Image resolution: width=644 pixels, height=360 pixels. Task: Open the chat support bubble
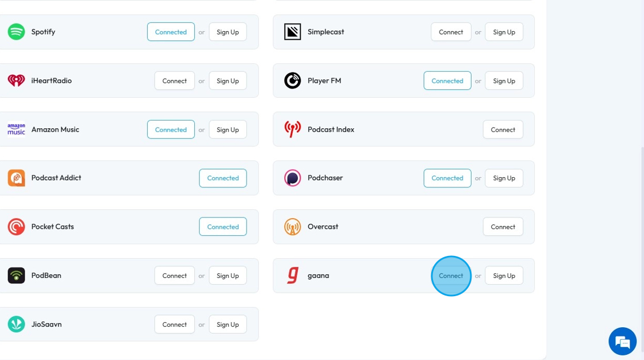tap(623, 342)
